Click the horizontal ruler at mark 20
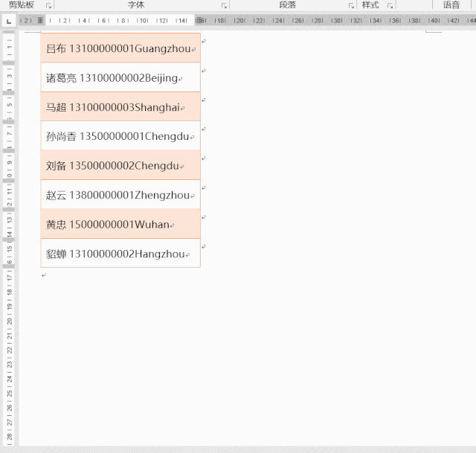The height and width of the screenshot is (453, 476). tap(239, 21)
